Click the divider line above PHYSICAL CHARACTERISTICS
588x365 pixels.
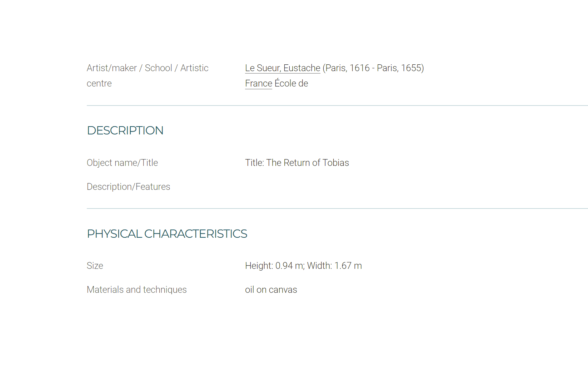pyautogui.click(x=337, y=208)
